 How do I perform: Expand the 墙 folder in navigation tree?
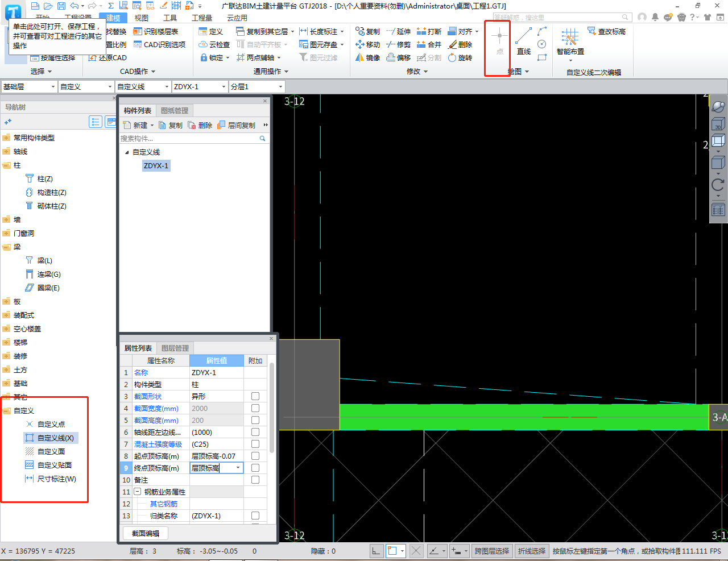[6, 219]
